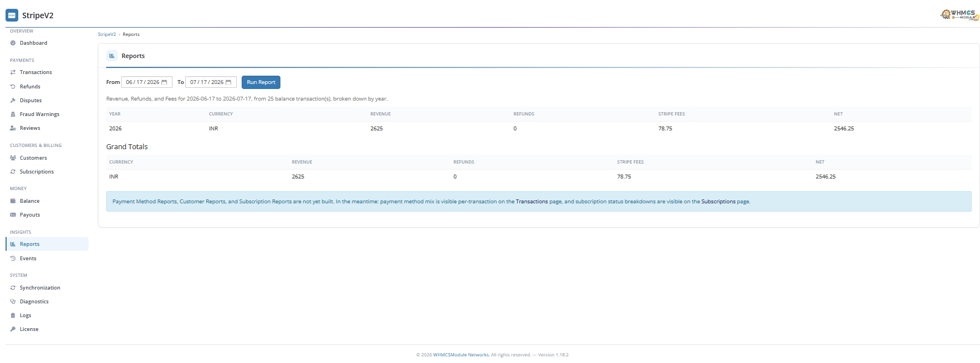Click the Reports breadcrumb text

131,34
